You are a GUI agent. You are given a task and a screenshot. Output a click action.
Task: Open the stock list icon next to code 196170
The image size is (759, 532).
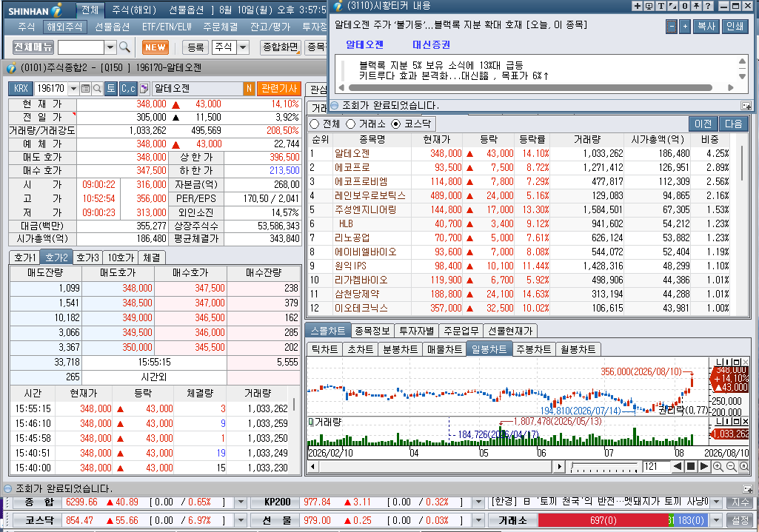86,89
